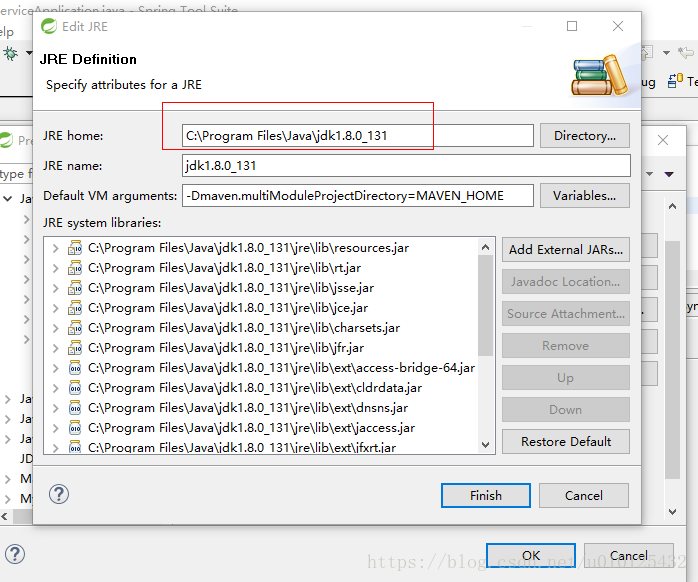
Task: Expand the dnsns.jar library entry
Action: [x=55, y=408]
